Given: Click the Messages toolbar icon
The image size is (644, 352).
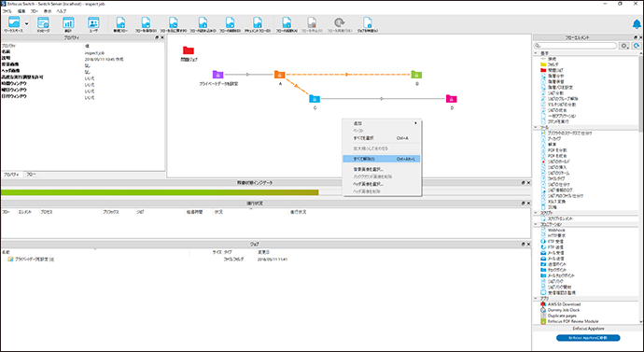Looking at the screenshot, I should 43,24.
